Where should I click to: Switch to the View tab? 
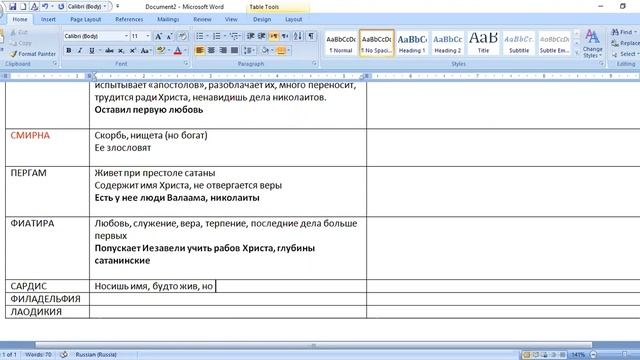231,19
